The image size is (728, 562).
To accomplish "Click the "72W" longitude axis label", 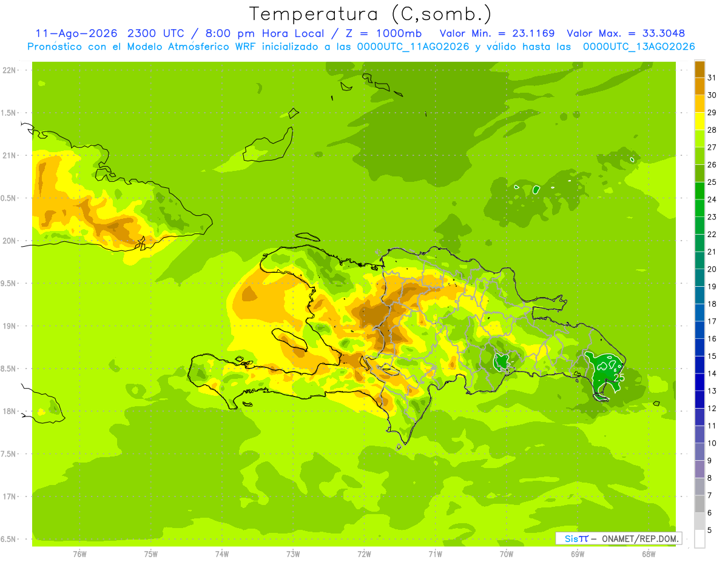I will point(364,554).
